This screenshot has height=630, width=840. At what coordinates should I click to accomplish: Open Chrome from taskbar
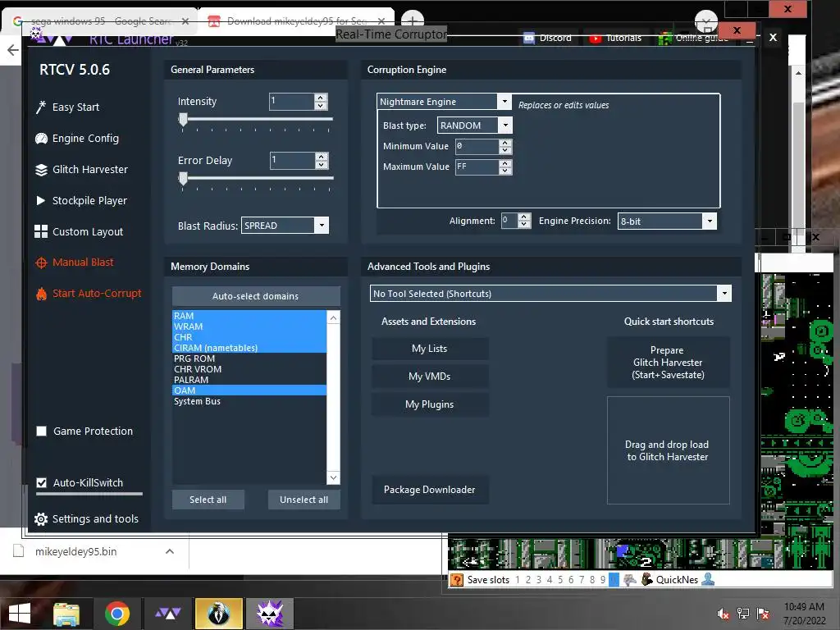[116, 614]
